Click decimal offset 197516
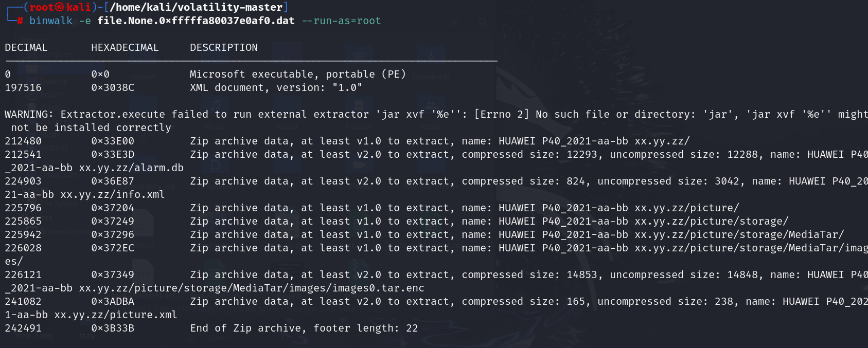The width and height of the screenshot is (868, 348). pos(23,87)
